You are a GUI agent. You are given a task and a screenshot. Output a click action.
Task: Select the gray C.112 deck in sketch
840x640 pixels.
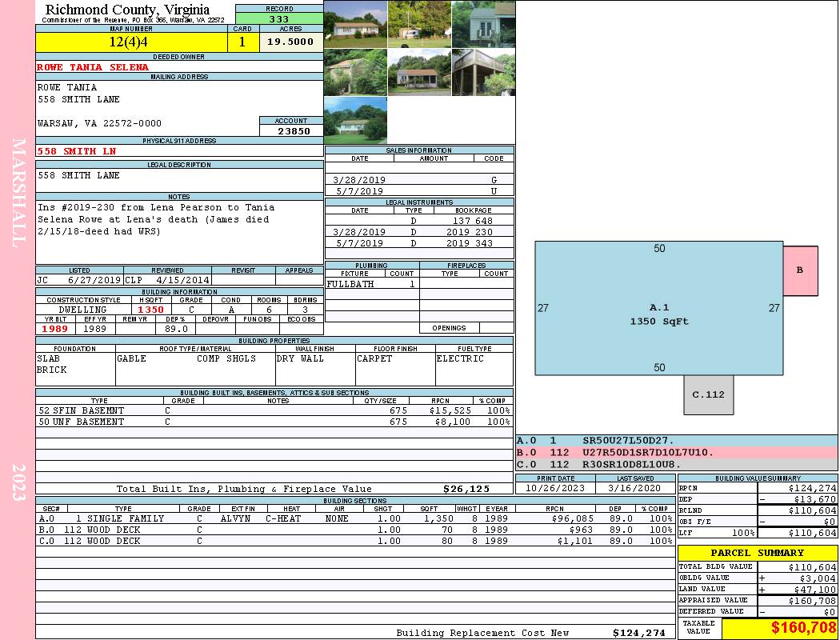click(x=708, y=394)
